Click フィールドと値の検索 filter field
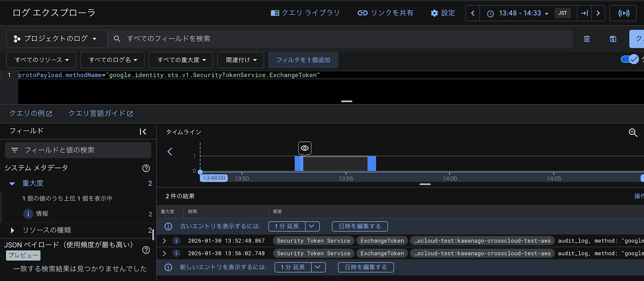 [78, 150]
